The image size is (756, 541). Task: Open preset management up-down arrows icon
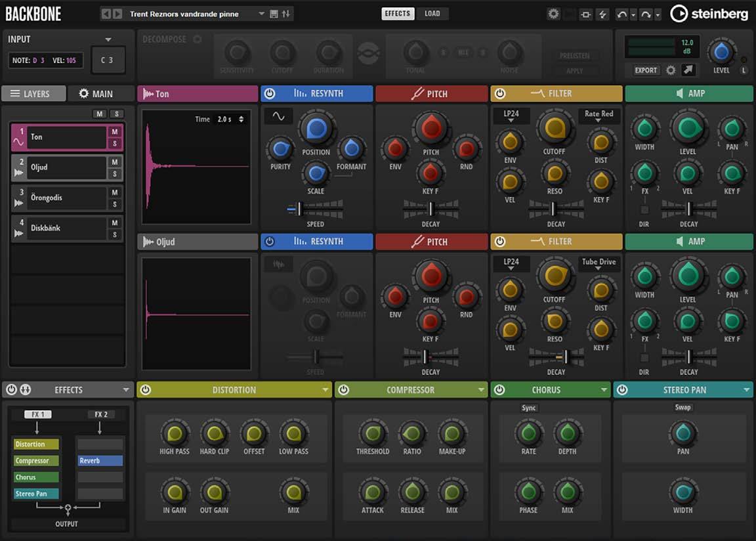(286, 14)
